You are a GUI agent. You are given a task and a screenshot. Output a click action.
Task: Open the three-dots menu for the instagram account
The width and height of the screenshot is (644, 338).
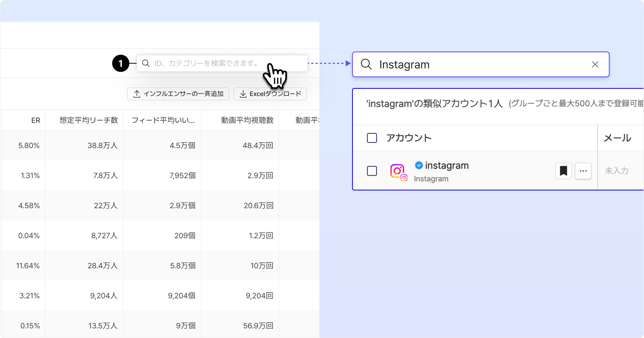coord(583,171)
